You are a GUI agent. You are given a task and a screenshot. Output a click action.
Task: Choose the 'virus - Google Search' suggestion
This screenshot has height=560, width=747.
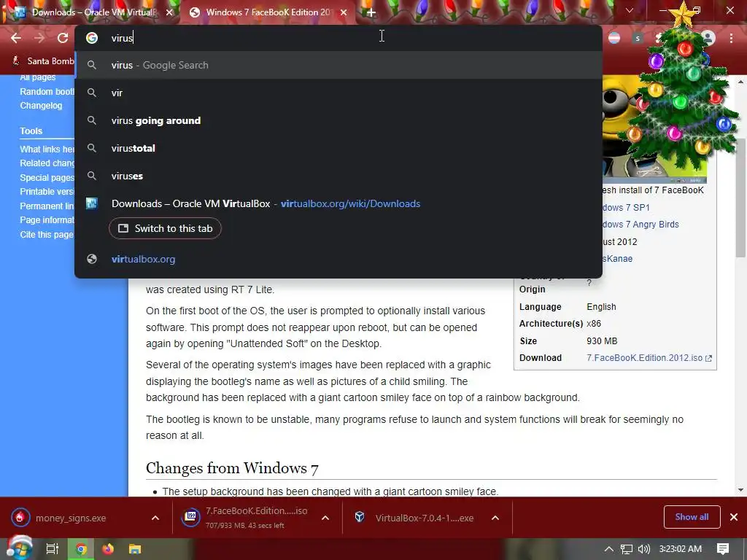click(x=338, y=65)
